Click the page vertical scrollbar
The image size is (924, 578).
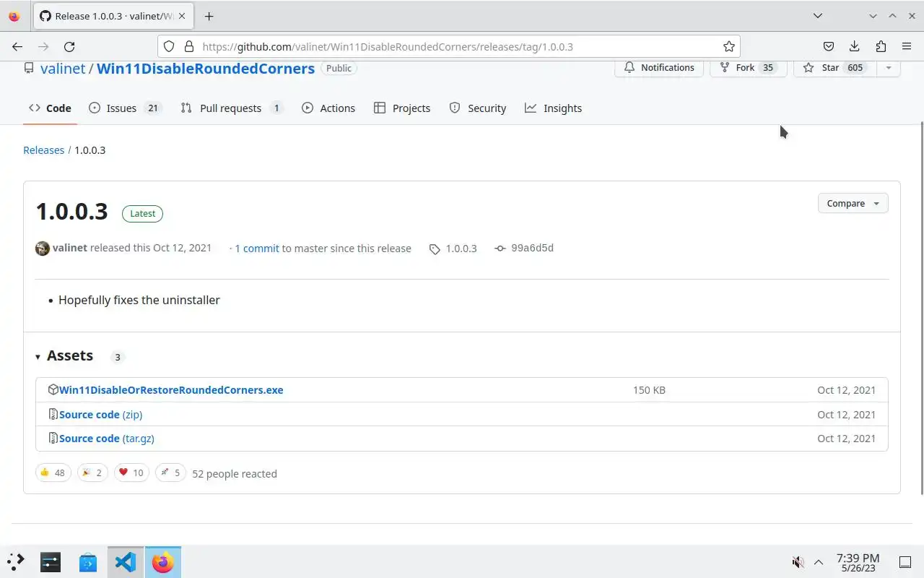[921, 307]
